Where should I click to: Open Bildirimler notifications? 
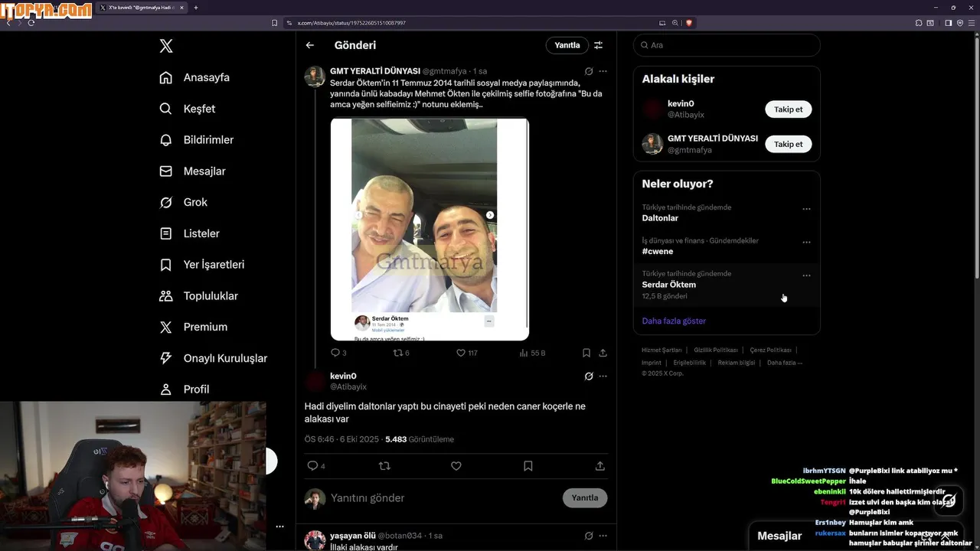point(196,140)
